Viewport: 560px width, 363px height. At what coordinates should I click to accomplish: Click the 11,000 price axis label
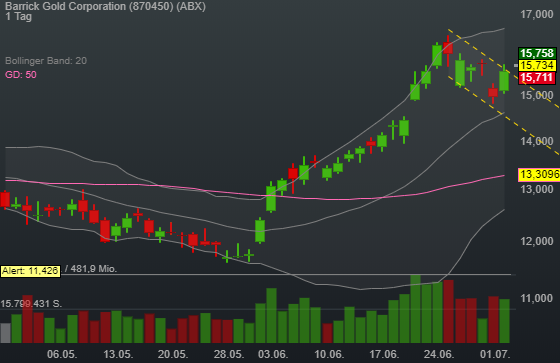click(x=537, y=298)
